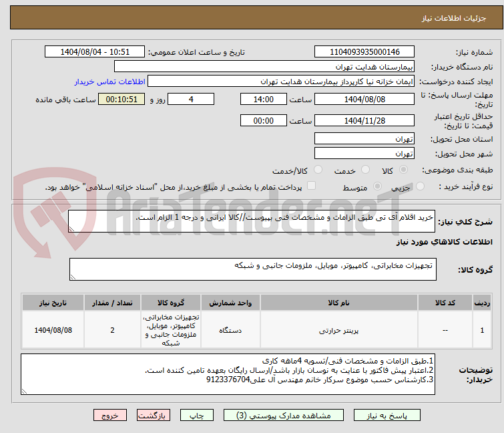Image resolution: width=504 pixels, height=433 pixels.
Task: Click the چاپ print button
Action: click(197, 416)
